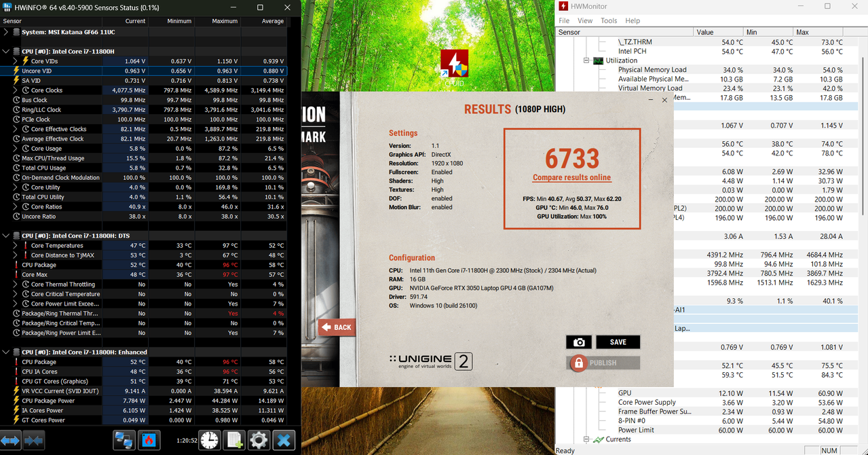
Task: Click HWiNFO blue X close sensors icon
Action: tap(284, 440)
